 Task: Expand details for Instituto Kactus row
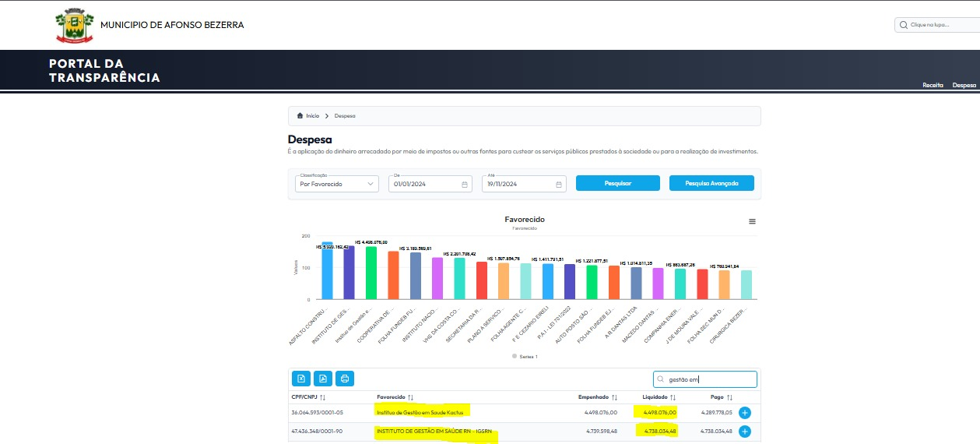744,412
